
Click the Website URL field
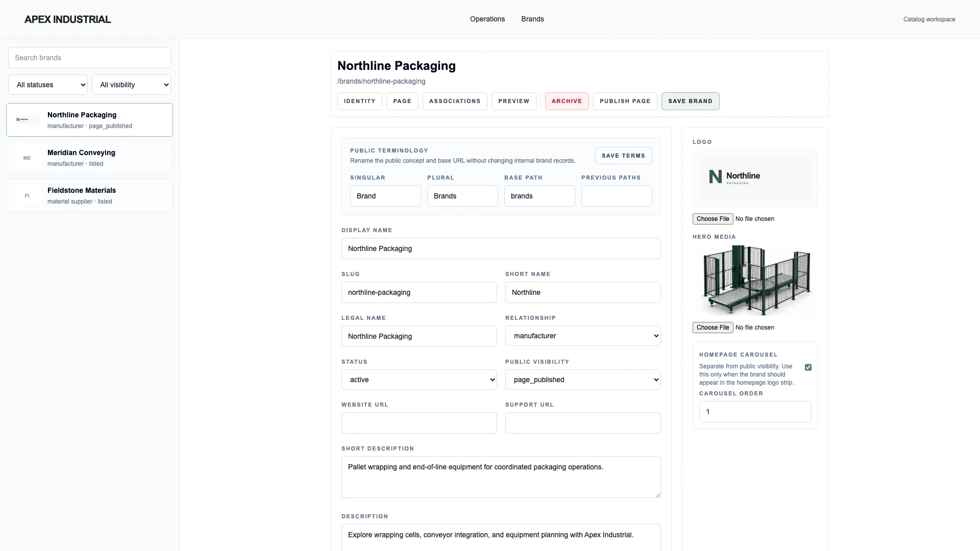(419, 423)
